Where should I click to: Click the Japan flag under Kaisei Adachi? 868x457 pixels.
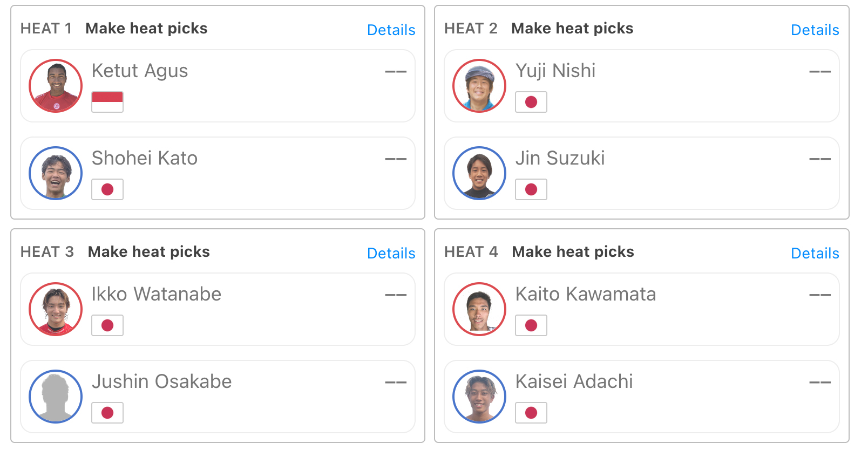point(531,413)
